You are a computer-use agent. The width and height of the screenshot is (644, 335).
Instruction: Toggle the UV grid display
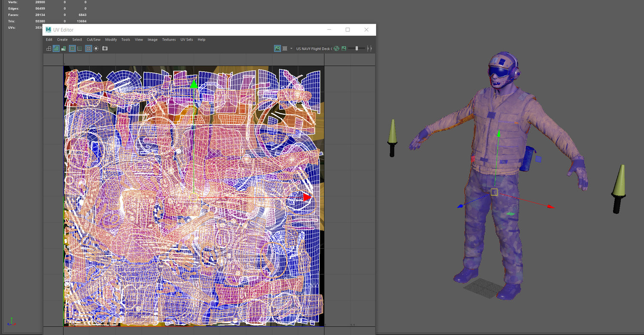coord(89,49)
